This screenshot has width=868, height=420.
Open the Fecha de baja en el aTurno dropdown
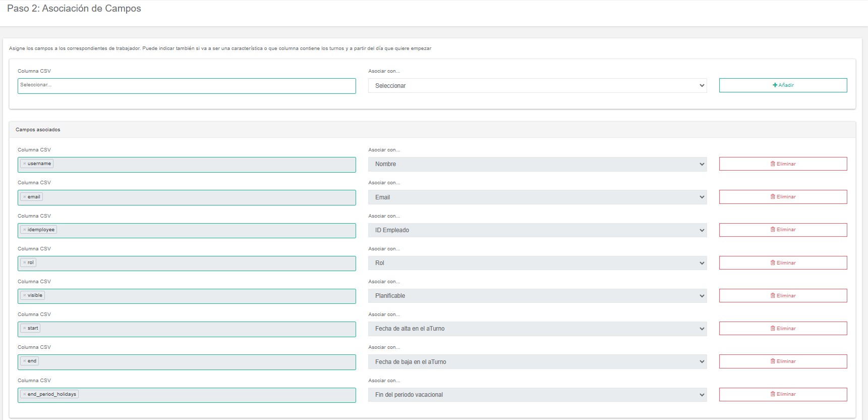click(537, 362)
